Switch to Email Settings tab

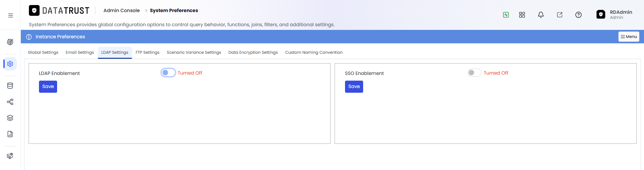(80, 52)
